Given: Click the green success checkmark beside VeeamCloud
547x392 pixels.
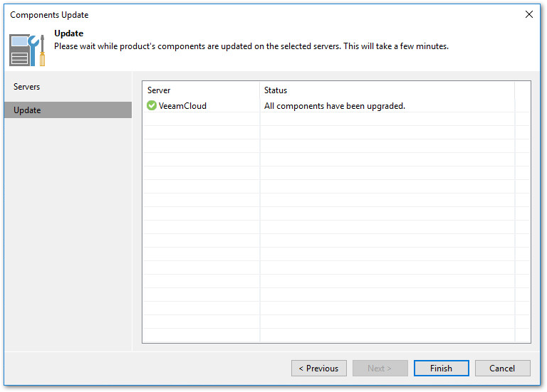Looking at the screenshot, I should point(152,106).
